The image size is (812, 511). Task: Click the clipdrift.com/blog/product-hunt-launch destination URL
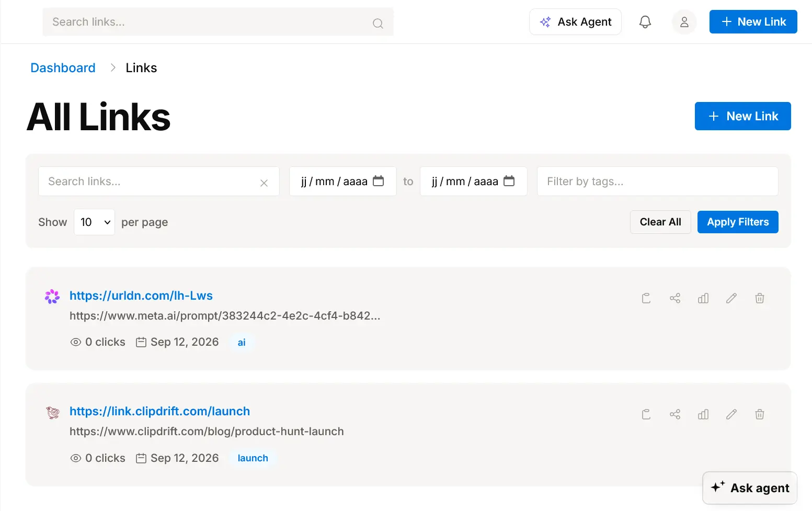click(207, 431)
